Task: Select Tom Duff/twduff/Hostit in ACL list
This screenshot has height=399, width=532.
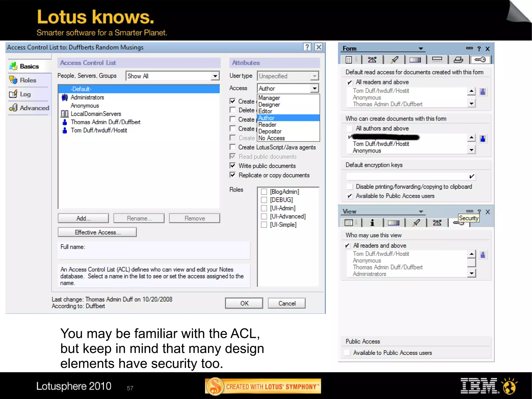Action: tap(99, 130)
